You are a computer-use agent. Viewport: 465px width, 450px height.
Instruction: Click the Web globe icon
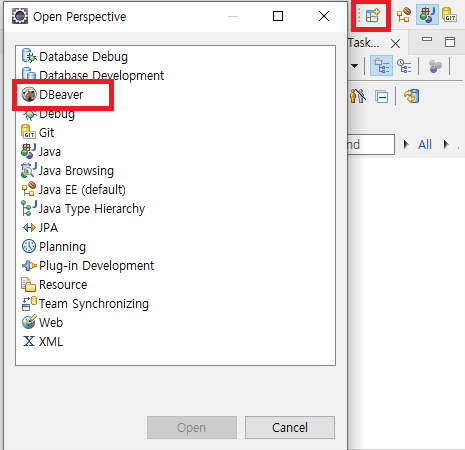29,322
